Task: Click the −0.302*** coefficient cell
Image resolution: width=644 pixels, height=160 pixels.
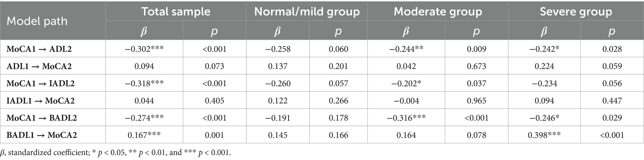Action: pyautogui.click(x=144, y=49)
